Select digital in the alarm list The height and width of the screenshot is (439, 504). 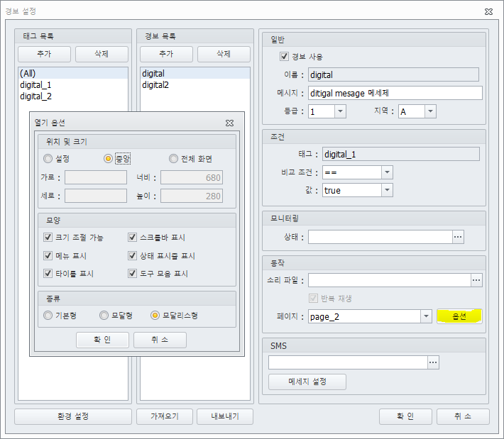[195, 74]
